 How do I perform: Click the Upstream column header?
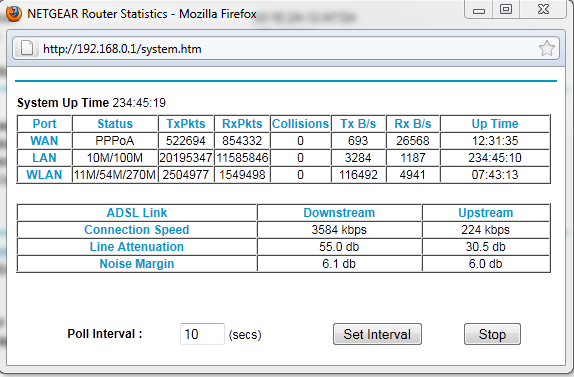(x=485, y=213)
